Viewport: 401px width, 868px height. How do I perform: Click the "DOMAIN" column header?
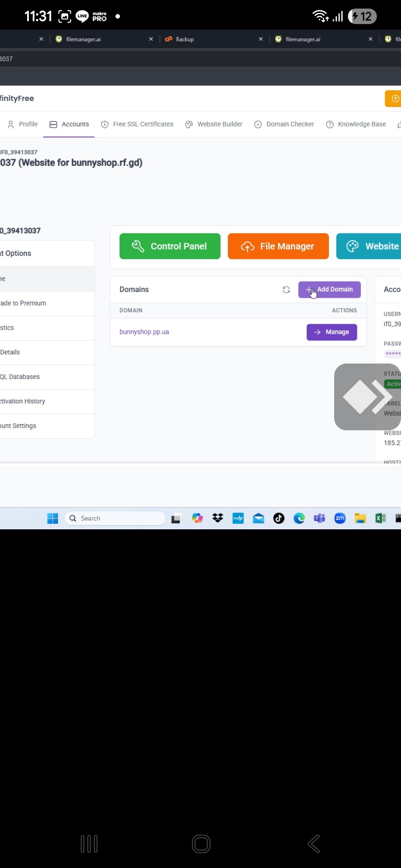(x=131, y=310)
